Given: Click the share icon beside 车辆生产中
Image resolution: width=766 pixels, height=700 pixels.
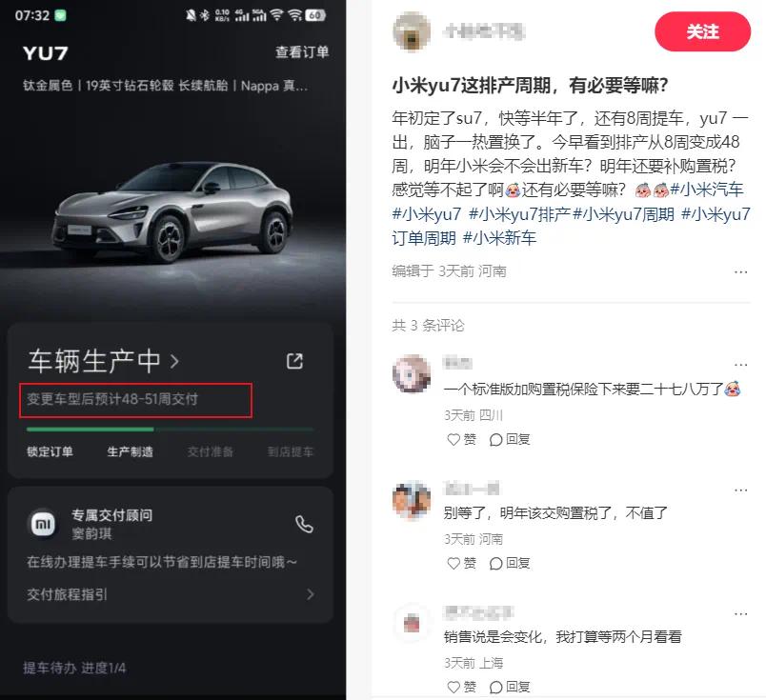Looking at the screenshot, I should coord(294,361).
